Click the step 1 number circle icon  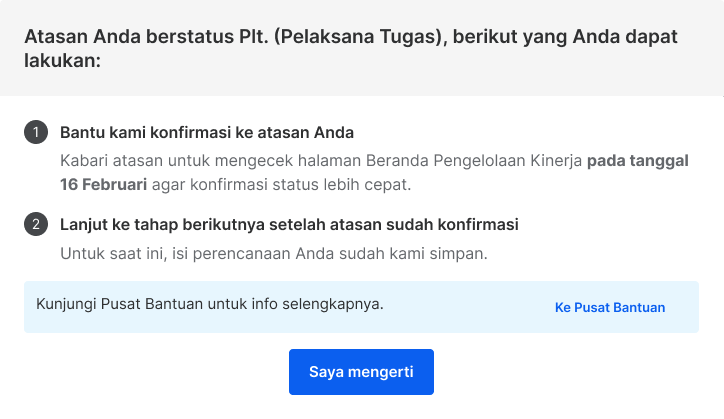tap(36, 132)
